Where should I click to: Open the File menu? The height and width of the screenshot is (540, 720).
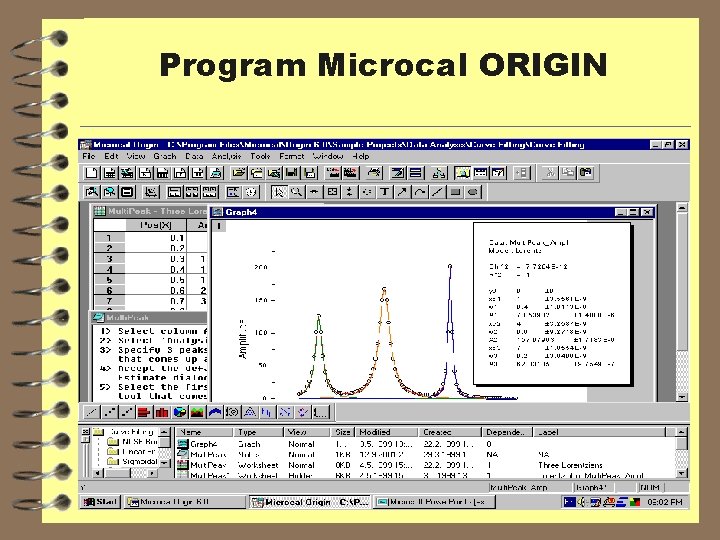[x=89, y=156]
